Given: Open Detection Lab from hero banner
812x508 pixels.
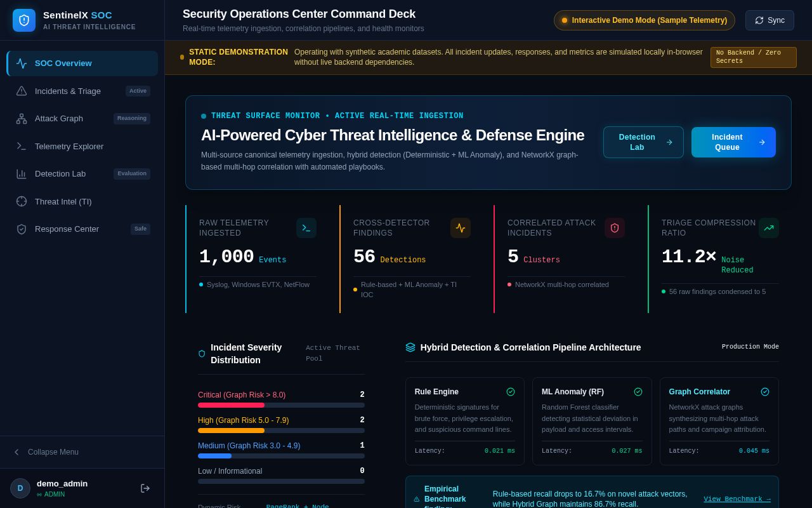Looking at the screenshot, I should (643, 142).
